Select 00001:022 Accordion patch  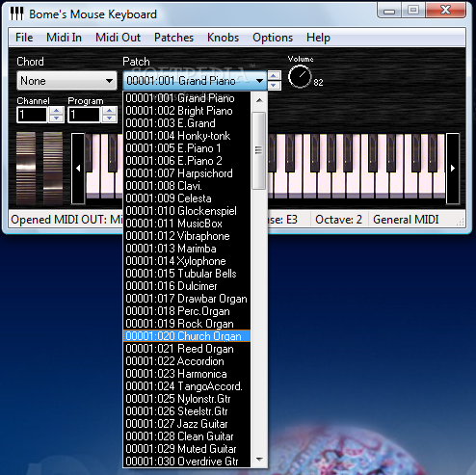pyautogui.click(x=187, y=361)
